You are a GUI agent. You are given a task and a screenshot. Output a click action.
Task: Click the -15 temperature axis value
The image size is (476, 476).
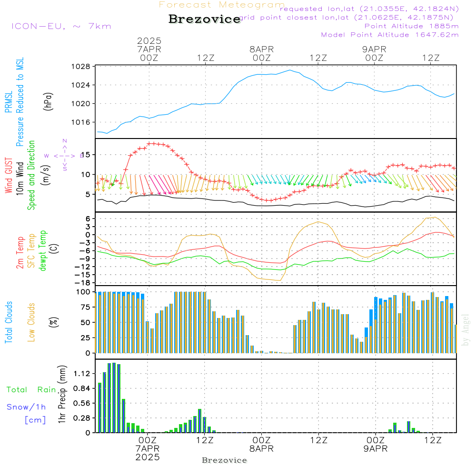83,275
